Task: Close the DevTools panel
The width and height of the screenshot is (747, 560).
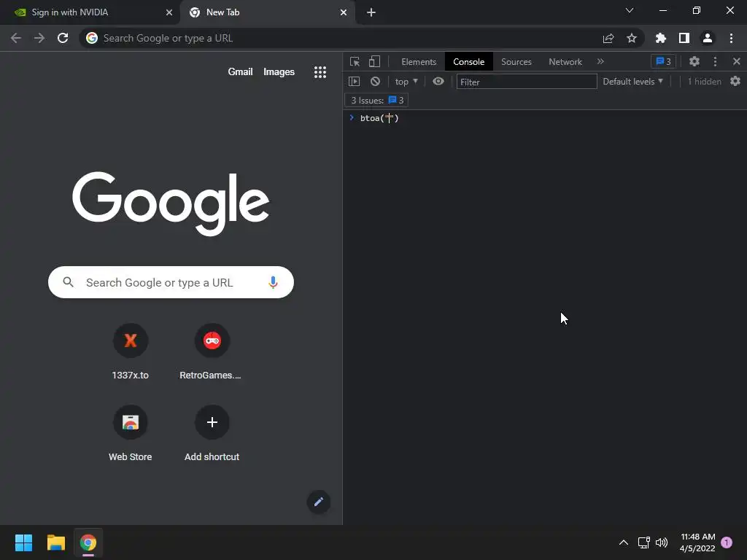Action: (x=737, y=61)
